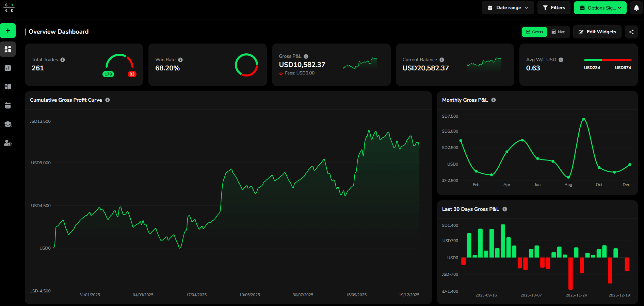Enable the Gross display toggle
Image resolution: width=644 pixels, height=306 pixels.
coord(534,32)
